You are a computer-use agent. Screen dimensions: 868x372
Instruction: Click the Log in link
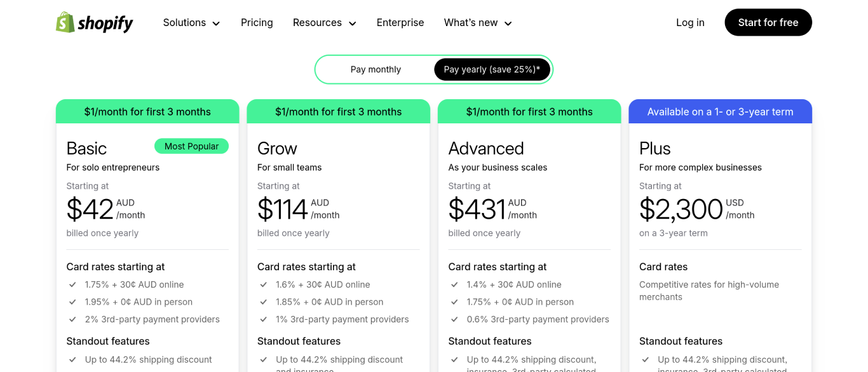(x=690, y=22)
